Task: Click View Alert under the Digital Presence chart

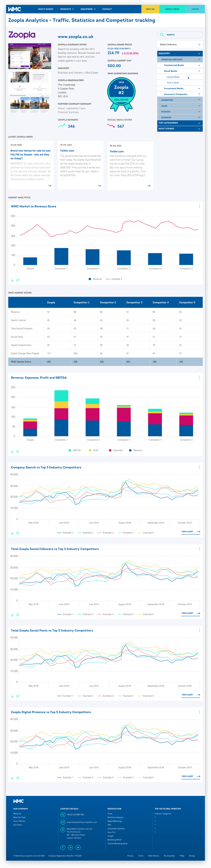Action: tap(191, 776)
